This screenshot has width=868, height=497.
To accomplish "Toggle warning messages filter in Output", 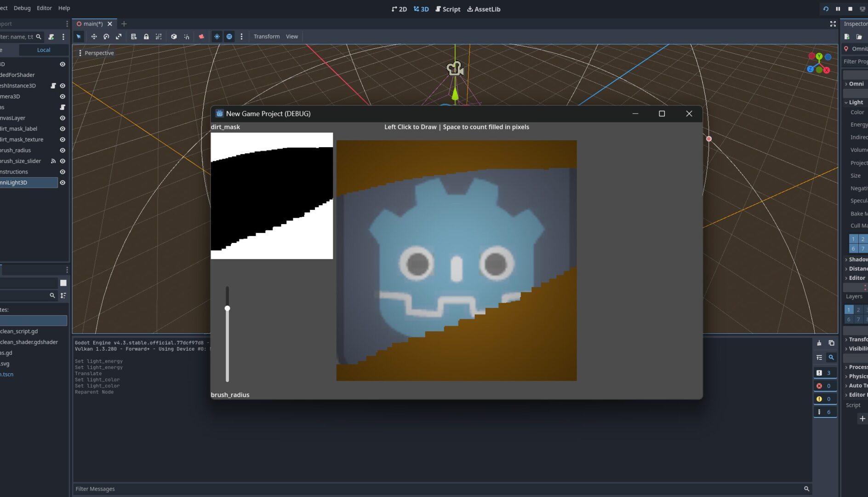I will 825,399.
